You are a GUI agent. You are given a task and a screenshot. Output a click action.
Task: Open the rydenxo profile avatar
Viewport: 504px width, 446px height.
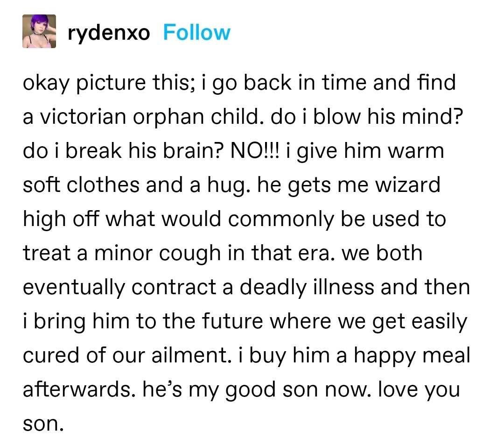(39, 31)
